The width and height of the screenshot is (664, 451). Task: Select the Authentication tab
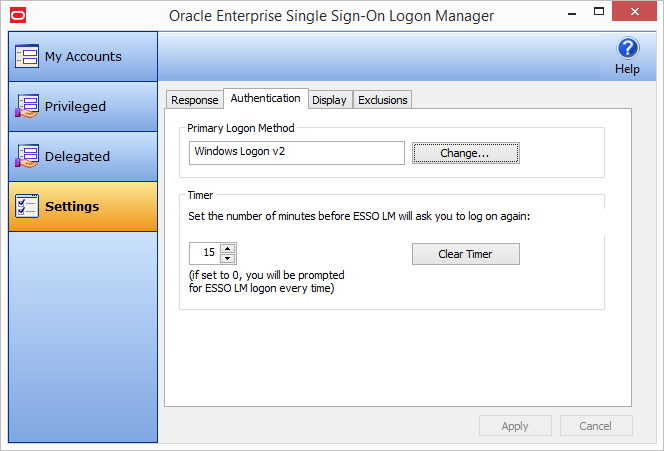coord(266,98)
